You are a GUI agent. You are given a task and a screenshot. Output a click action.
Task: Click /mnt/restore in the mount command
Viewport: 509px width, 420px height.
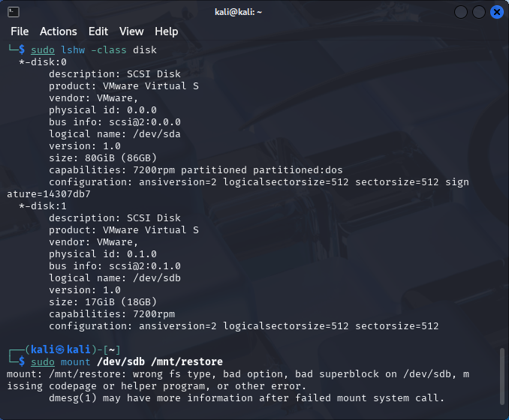pos(187,361)
